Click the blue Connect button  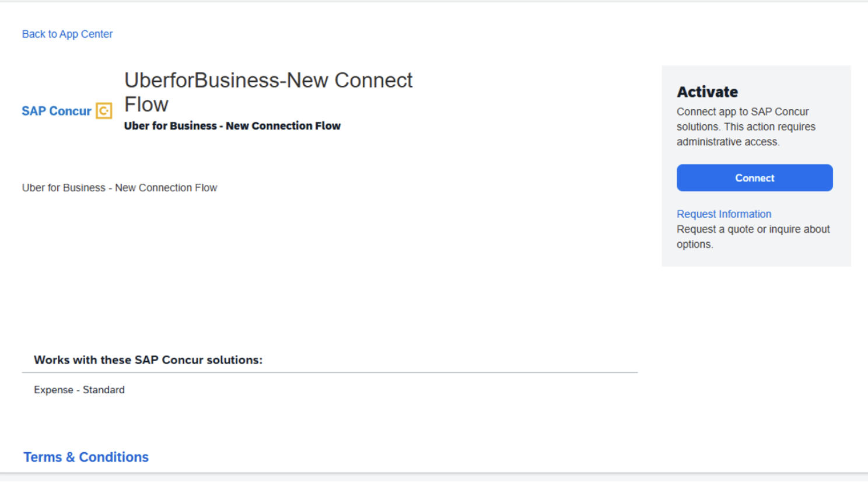[x=754, y=178]
